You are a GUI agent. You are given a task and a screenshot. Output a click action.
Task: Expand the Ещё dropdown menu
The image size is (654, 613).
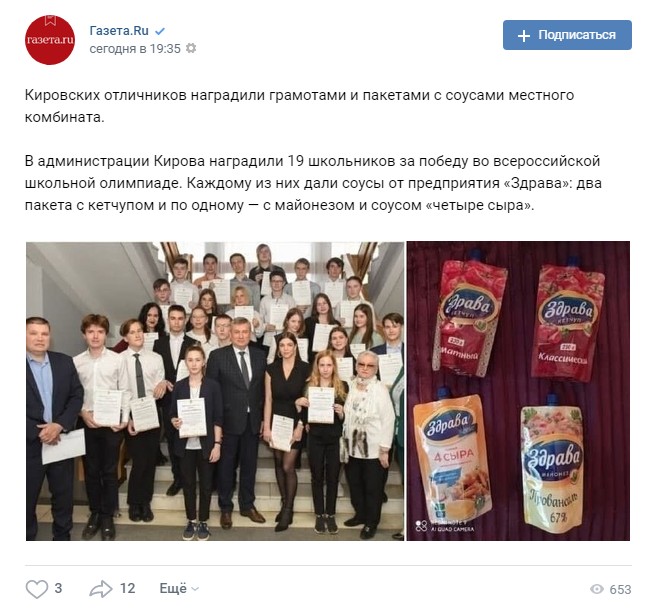(x=179, y=588)
